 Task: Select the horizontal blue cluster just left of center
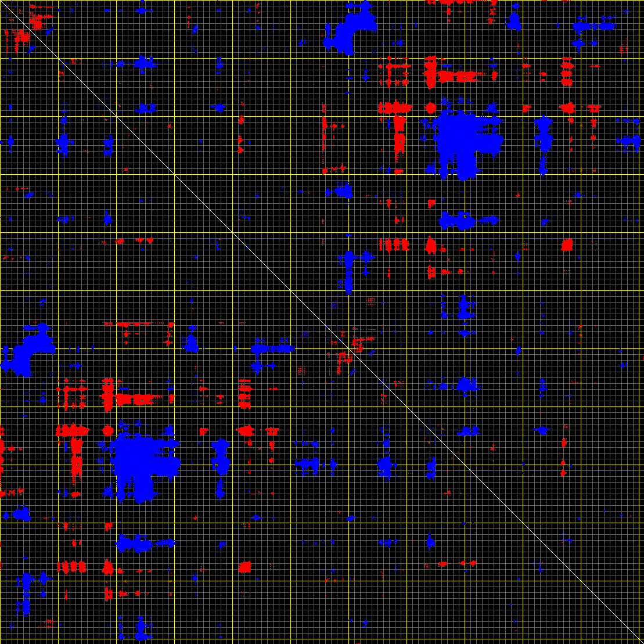click(270, 349)
